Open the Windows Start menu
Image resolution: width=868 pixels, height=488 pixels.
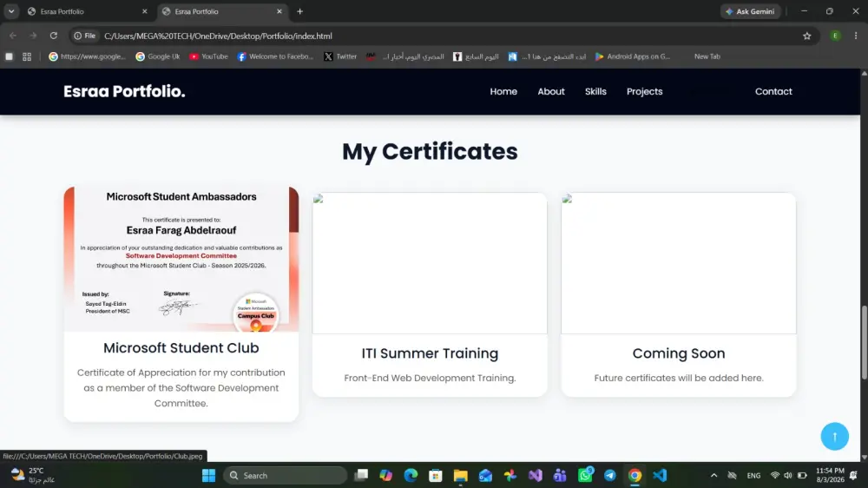[208, 475]
